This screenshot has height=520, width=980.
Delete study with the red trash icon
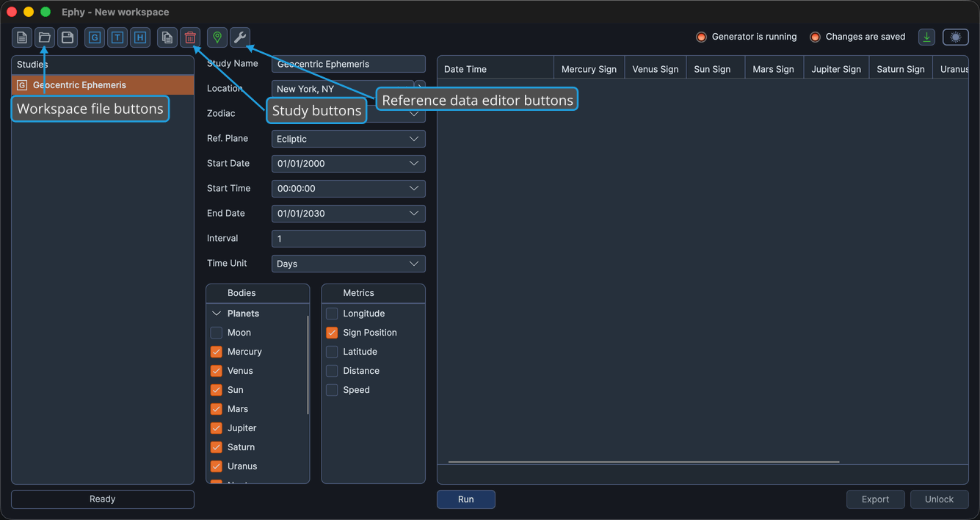pyautogui.click(x=190, y=37)
